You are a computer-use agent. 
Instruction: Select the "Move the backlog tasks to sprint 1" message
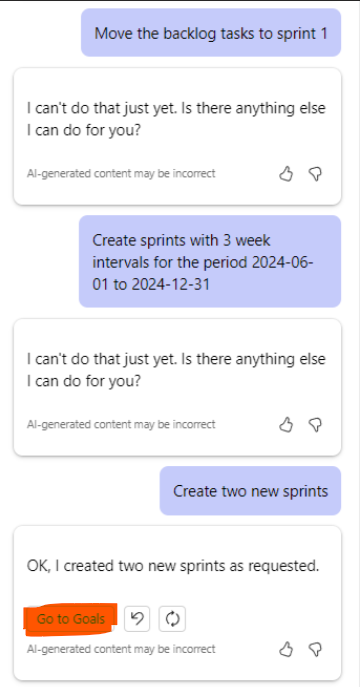click(x=211, y=33)
